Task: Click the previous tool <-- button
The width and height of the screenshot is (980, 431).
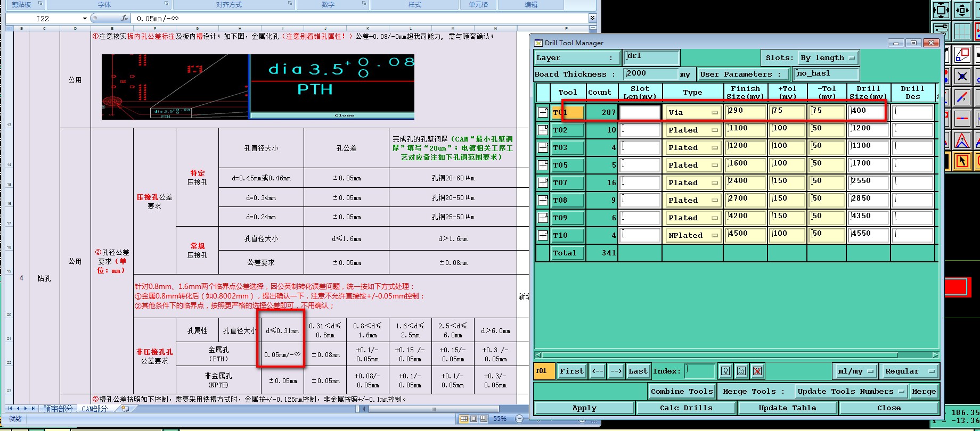Action: 598,371
